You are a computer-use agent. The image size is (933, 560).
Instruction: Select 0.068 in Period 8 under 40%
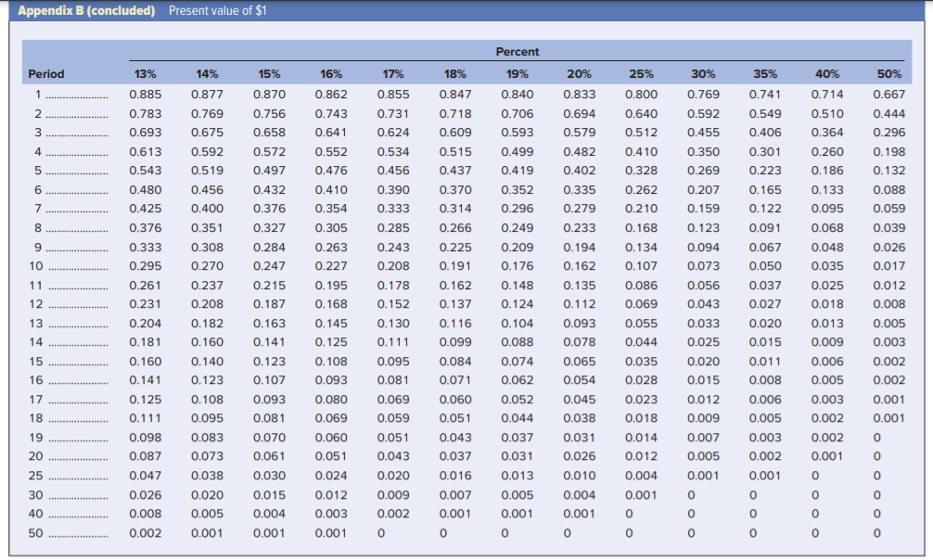click(x=826, y=228)
